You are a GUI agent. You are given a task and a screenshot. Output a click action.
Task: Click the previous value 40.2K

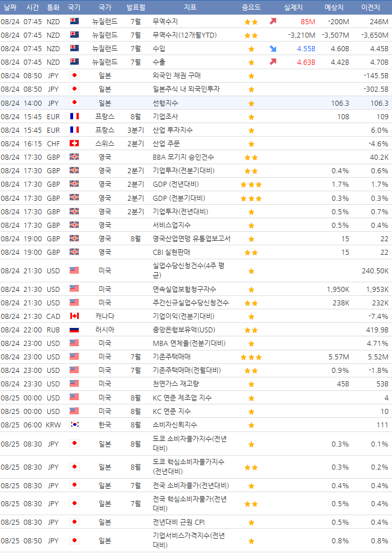(x=379, y=157)
